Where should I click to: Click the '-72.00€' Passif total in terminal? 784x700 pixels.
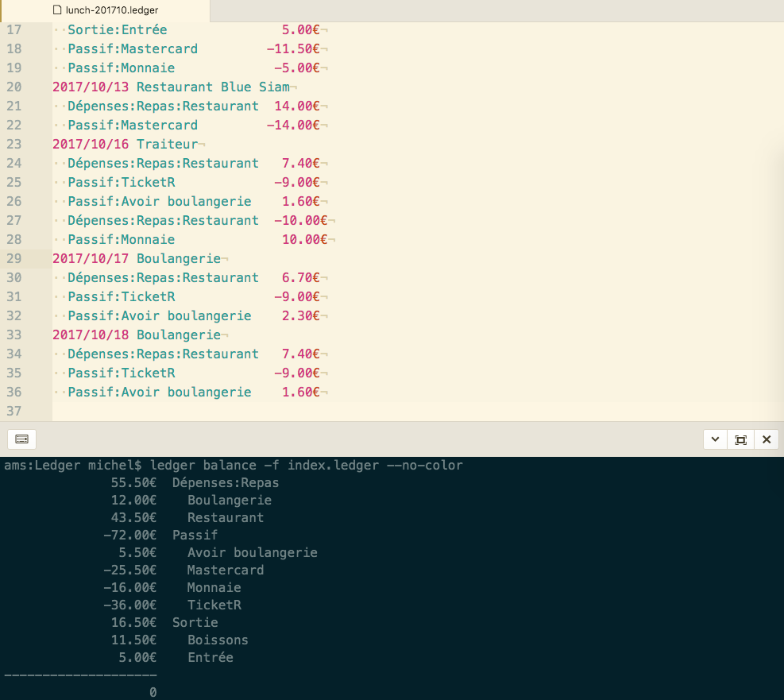(130, 535)
